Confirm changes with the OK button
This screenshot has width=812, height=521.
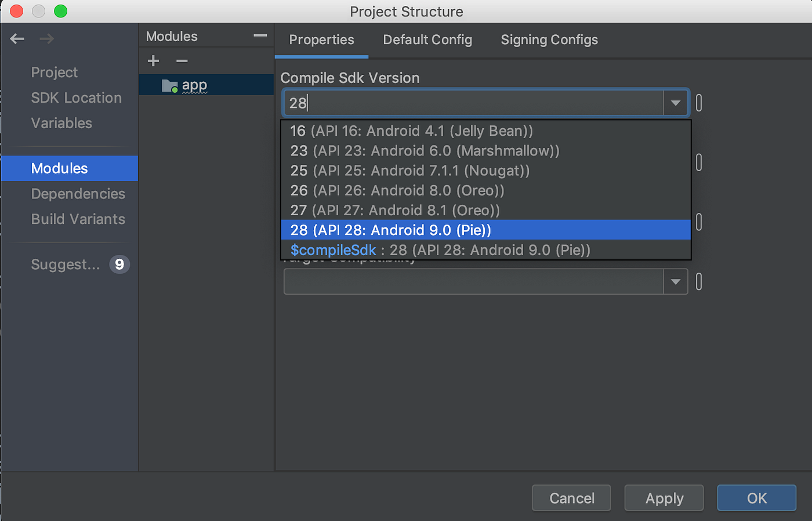point(756,498)
